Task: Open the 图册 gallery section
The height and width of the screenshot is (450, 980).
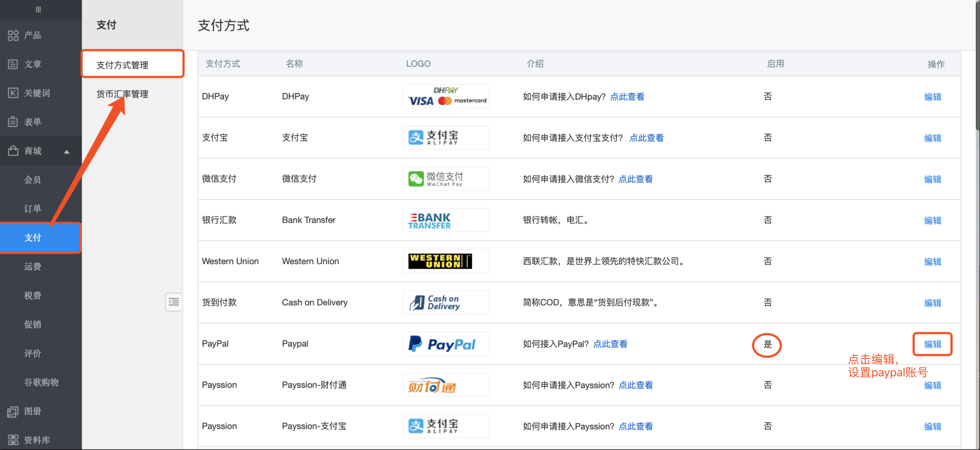Action: click(32, 411)
